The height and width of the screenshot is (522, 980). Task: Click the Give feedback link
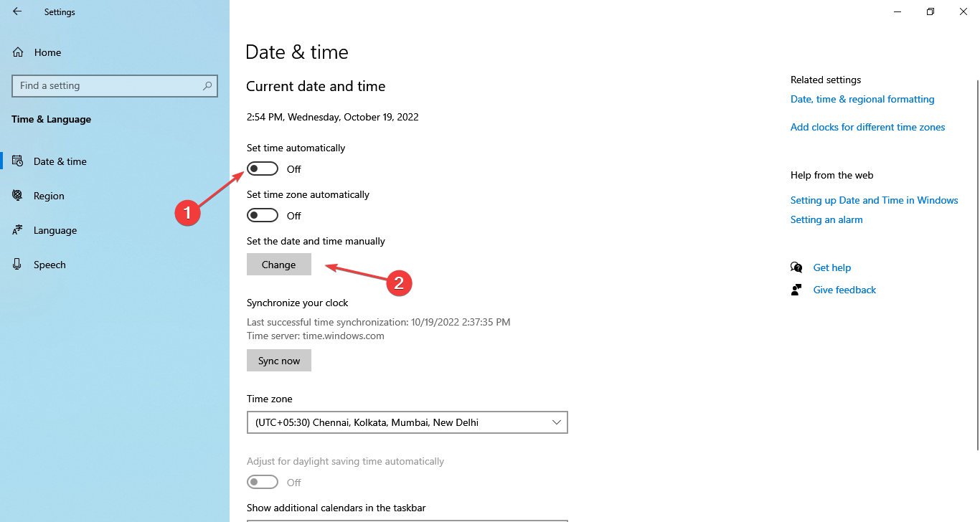point(844,290)
